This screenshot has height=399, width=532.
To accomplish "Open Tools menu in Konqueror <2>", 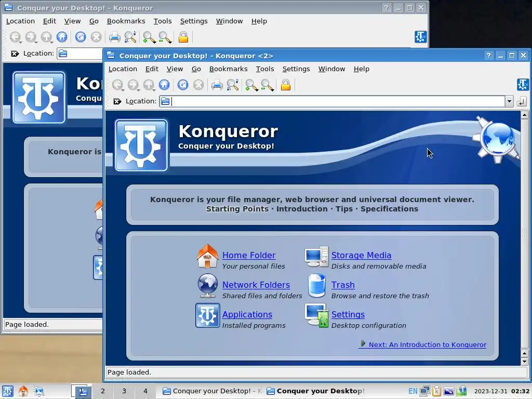I will point(265,69).
